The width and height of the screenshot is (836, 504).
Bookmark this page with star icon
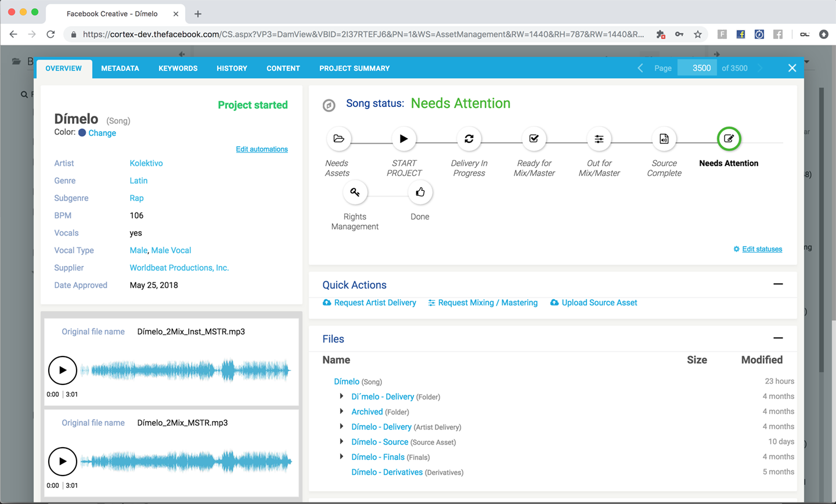coord(698,34)
